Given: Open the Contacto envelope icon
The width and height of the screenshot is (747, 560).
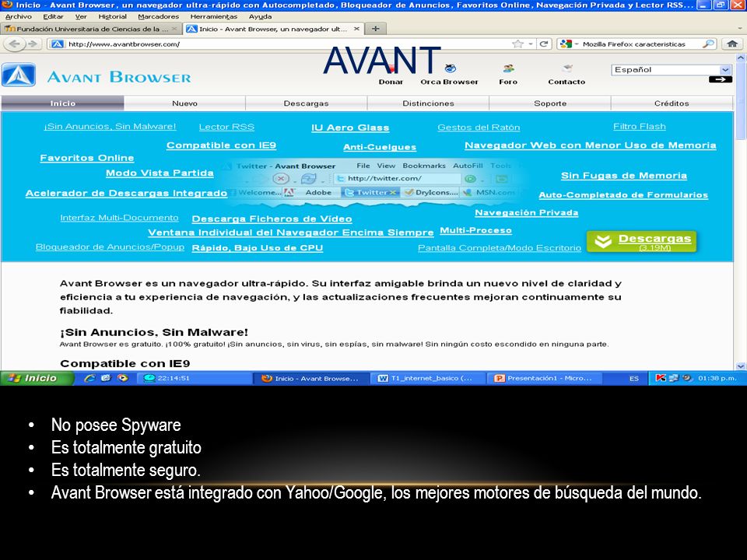Looking at the screenshot, I should [x=567, y=68].
